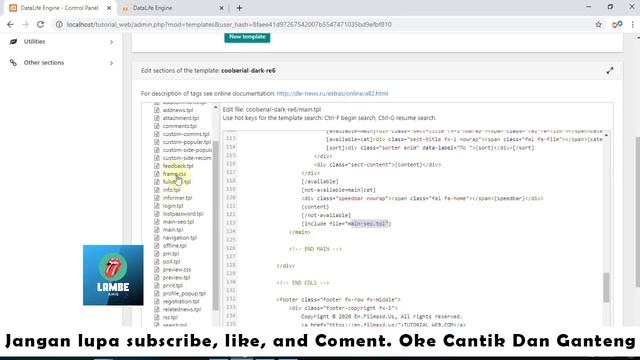Click the file icon beside main.tpl

[x=157, y=230]
